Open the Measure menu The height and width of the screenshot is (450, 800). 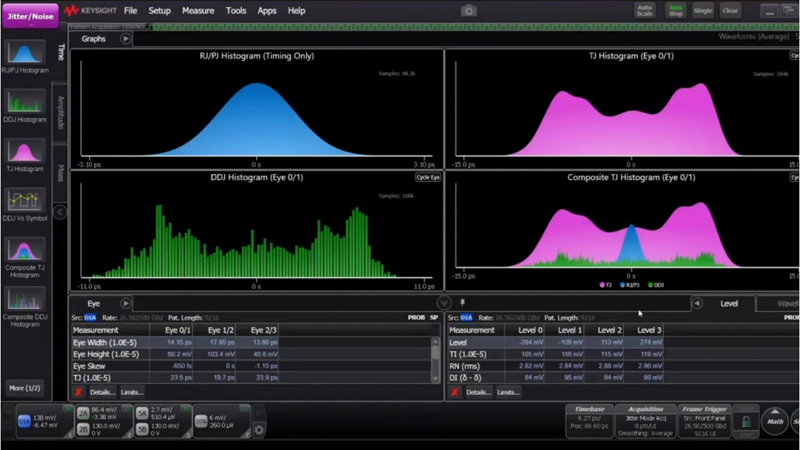click(198, 10)
